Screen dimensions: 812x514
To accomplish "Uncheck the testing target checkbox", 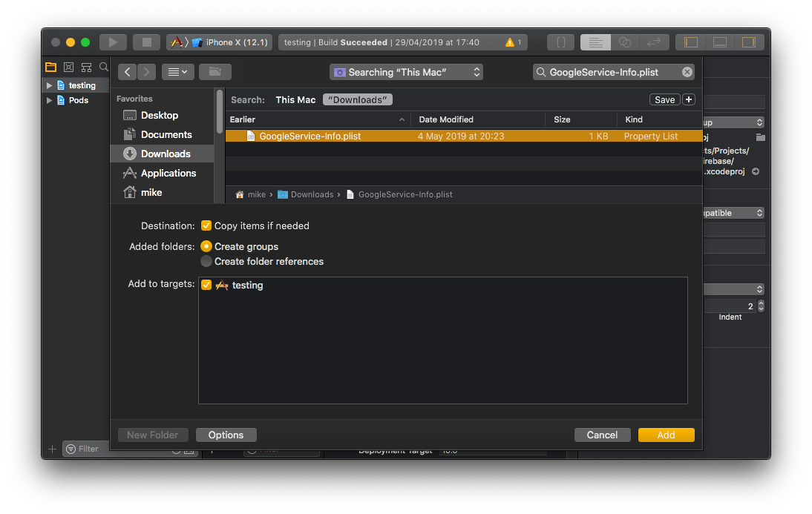I will [x=206, y=285].
